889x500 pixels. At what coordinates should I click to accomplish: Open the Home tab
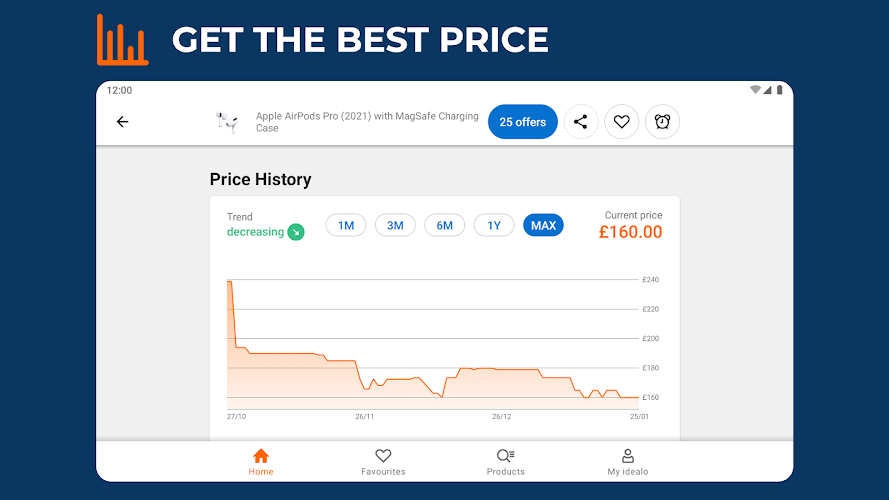pyautogui.click(x=261, y=461)
